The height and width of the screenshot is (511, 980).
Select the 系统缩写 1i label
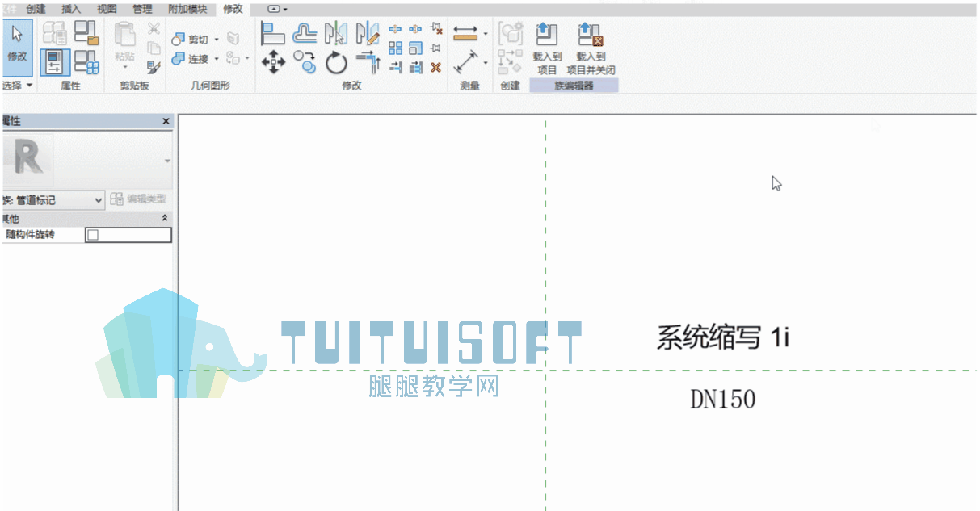[x=723, y=337]
